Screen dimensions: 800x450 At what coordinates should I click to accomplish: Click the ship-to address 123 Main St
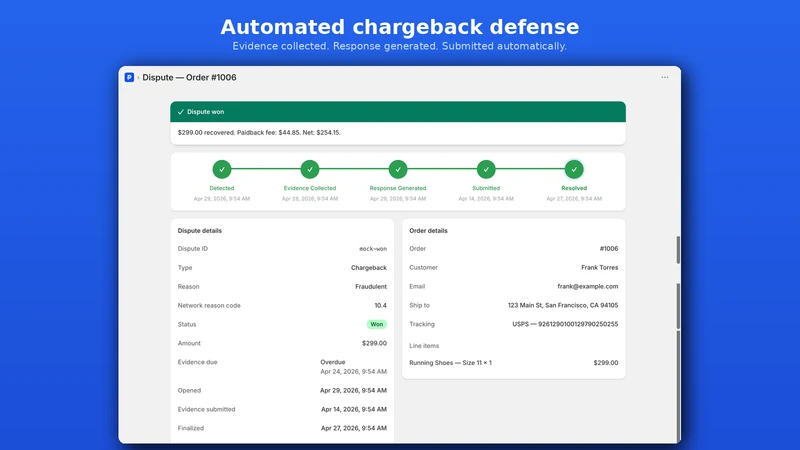[x=563, y=305]
